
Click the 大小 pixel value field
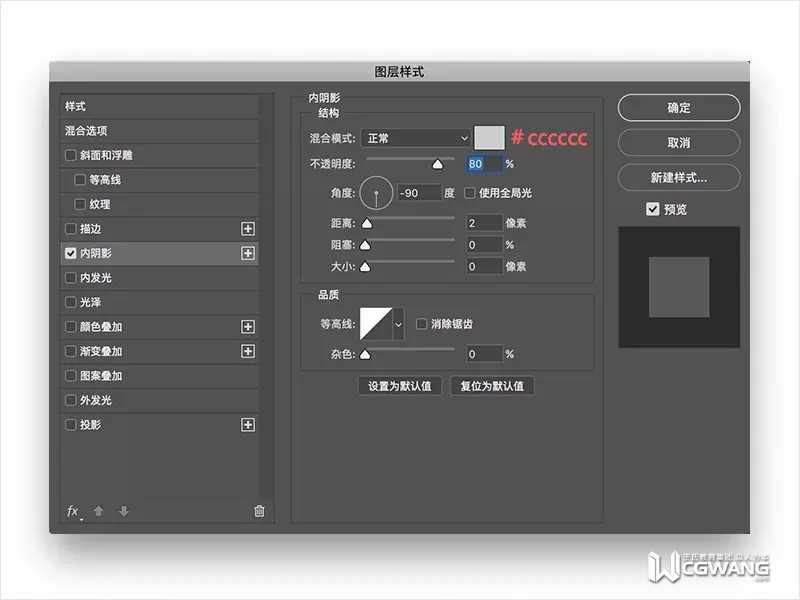[x=484, y=266]
